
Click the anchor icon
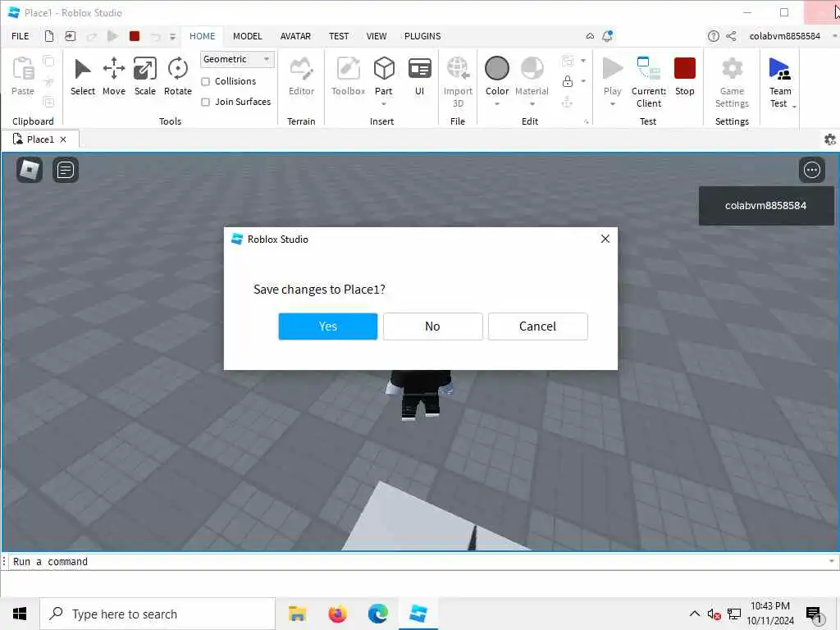[567, 102]
